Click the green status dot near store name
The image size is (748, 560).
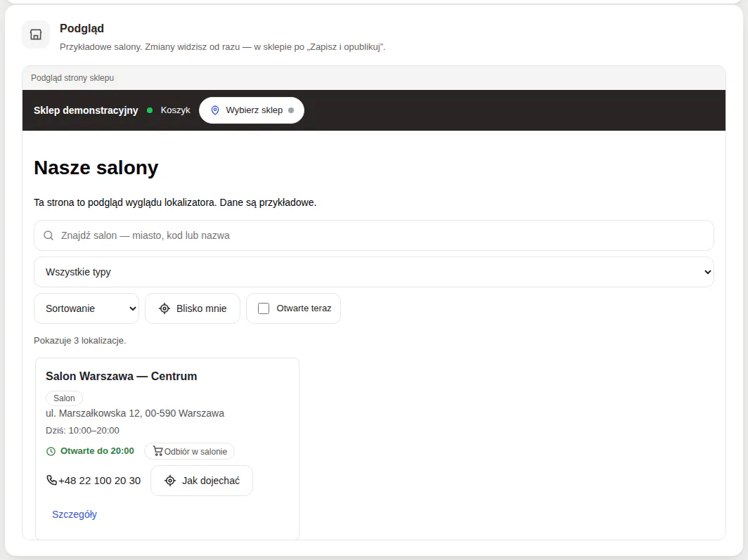click(150, 110)
